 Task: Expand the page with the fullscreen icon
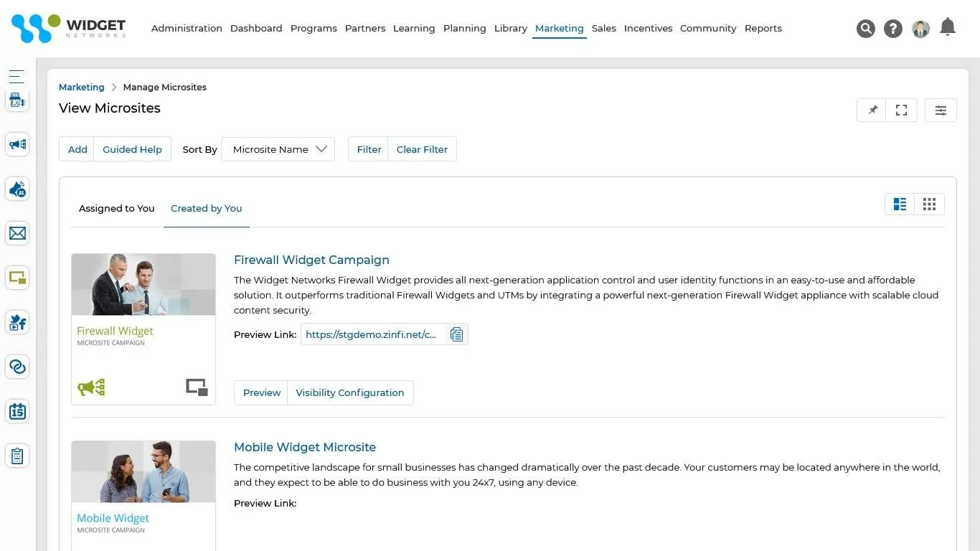(x=901, y=110)
